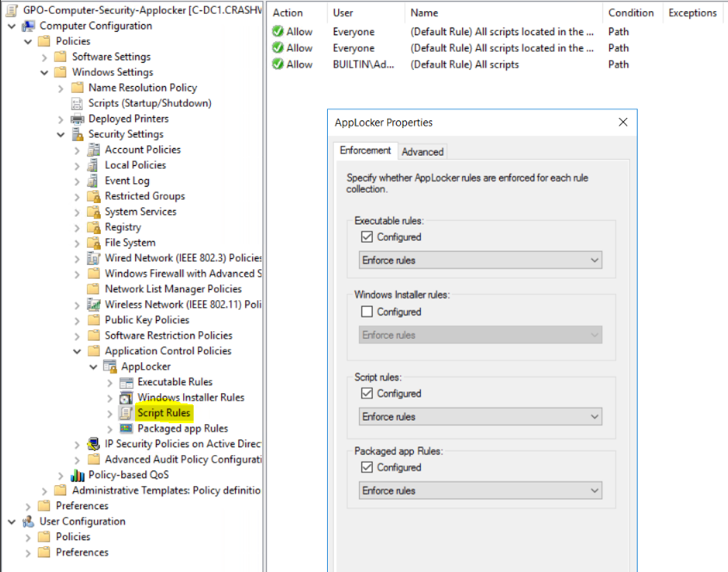Collapse the Windows Settings node

(45, 73)
